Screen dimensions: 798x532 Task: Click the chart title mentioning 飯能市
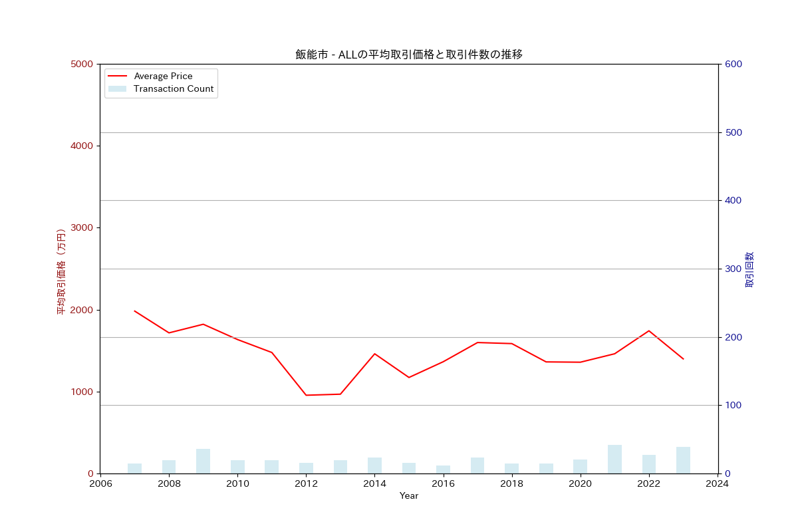click(x=409, y=55)
